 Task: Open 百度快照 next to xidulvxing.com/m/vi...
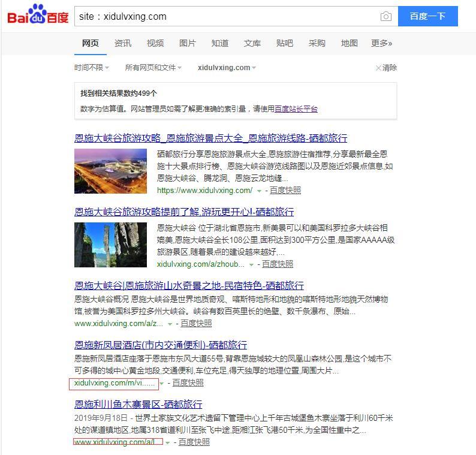pos(188,383)
